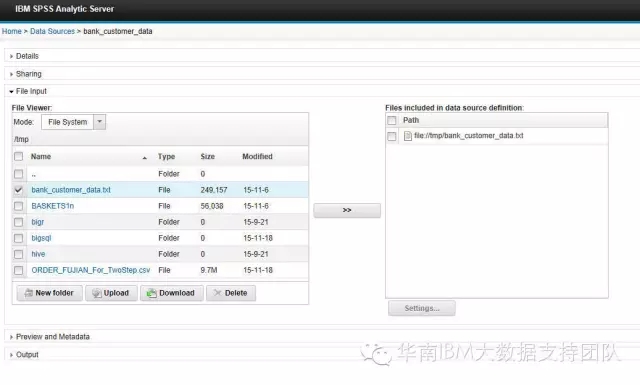Screen dimensions: 640x385
Task: Open the Mode File System dropdown arrow
Action: pos(100,122)
